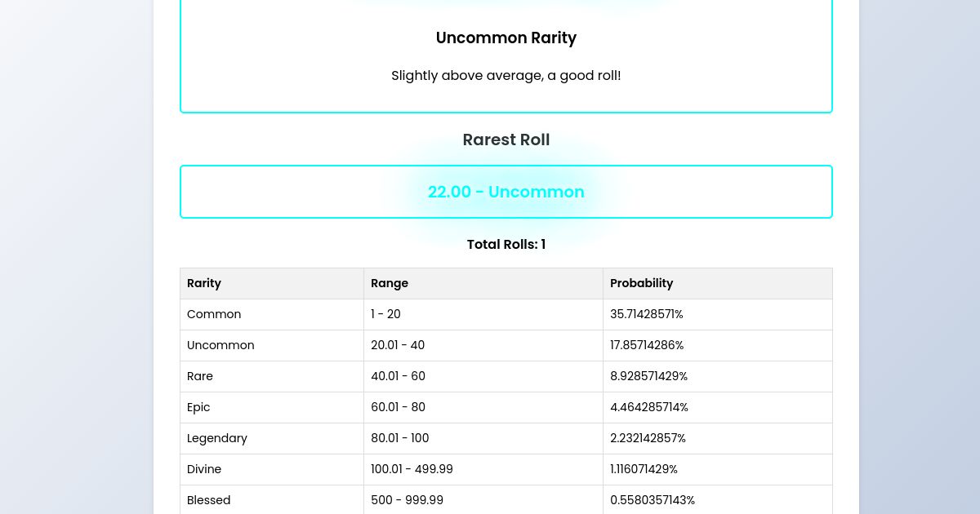Image resolution: width=980 pixels, height=514 pixels.
Task: Click the 60.01 - 80 range cell
Action: click(x=398, y=407)
